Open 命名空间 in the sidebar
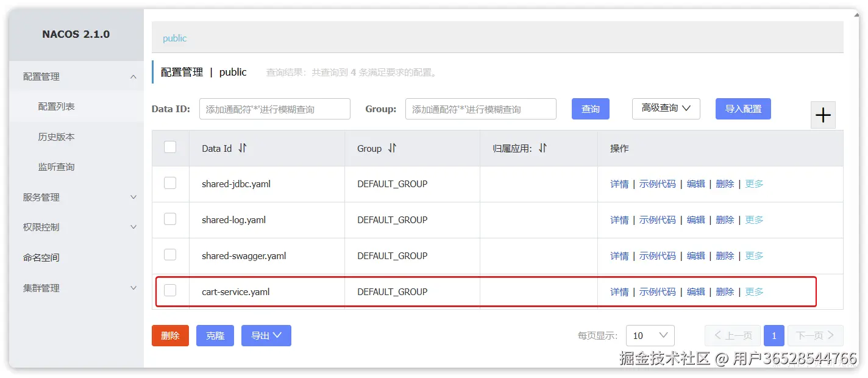Image resolution: width=868 pixels, height=378 pixels. tap(41, 258)
